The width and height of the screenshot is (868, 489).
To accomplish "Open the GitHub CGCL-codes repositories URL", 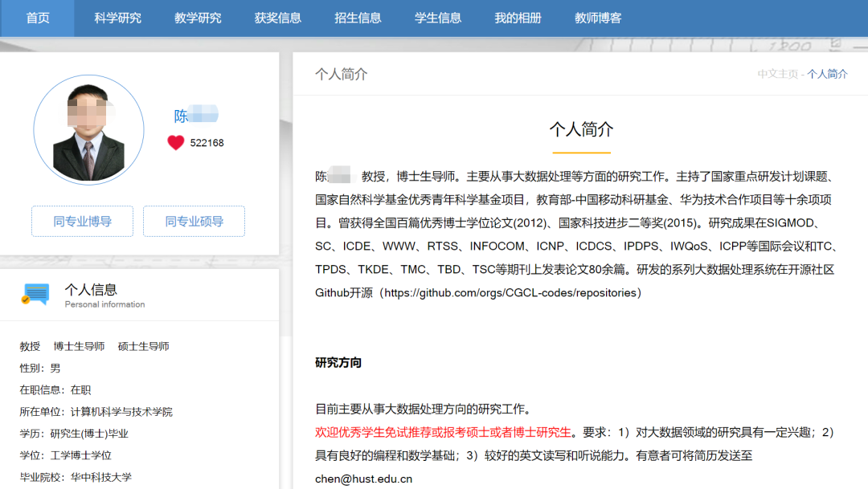I will 510,293.
